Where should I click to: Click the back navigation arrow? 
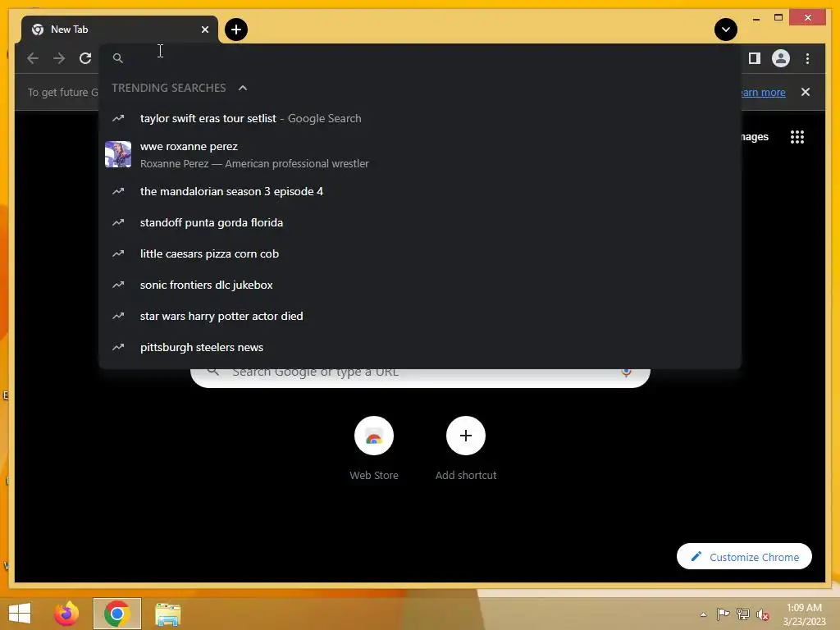(33, 58)
